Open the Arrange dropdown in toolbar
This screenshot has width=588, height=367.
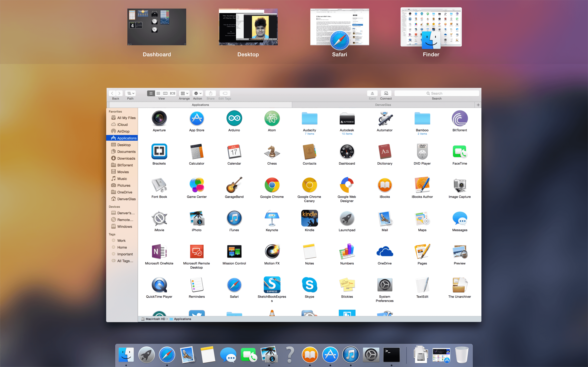[184, 93]
